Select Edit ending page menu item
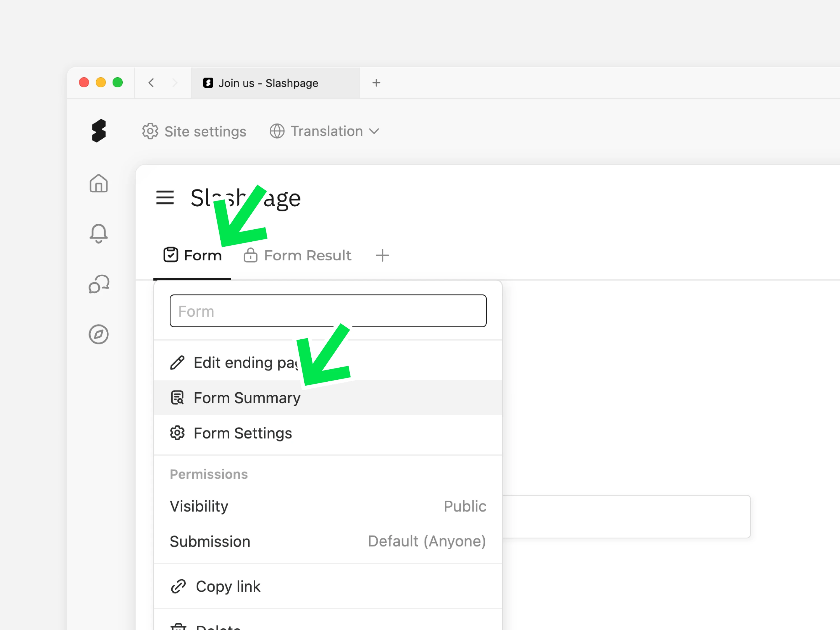The image size is (840, 630). 328,363
